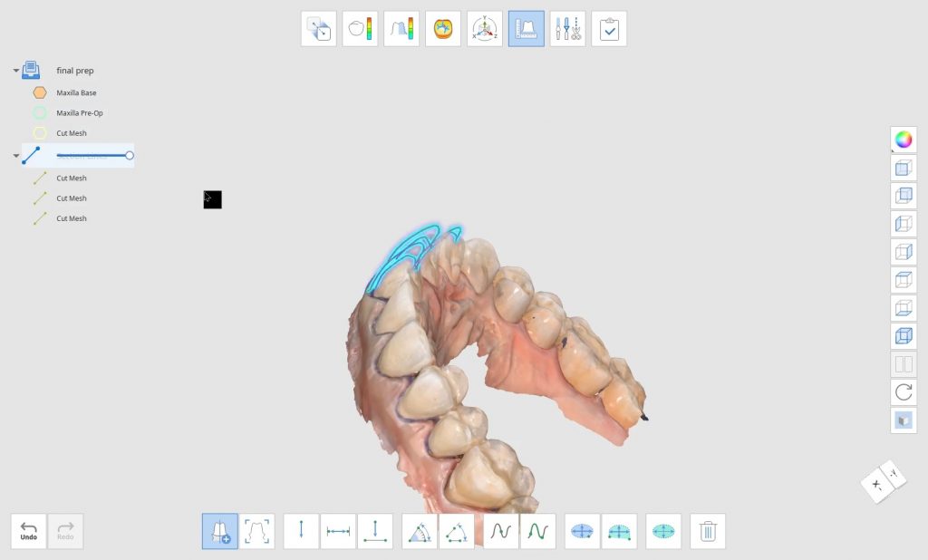Collapse the final prep tree item
This screenshot has width=928, height=560.
[x=15, y=70]
